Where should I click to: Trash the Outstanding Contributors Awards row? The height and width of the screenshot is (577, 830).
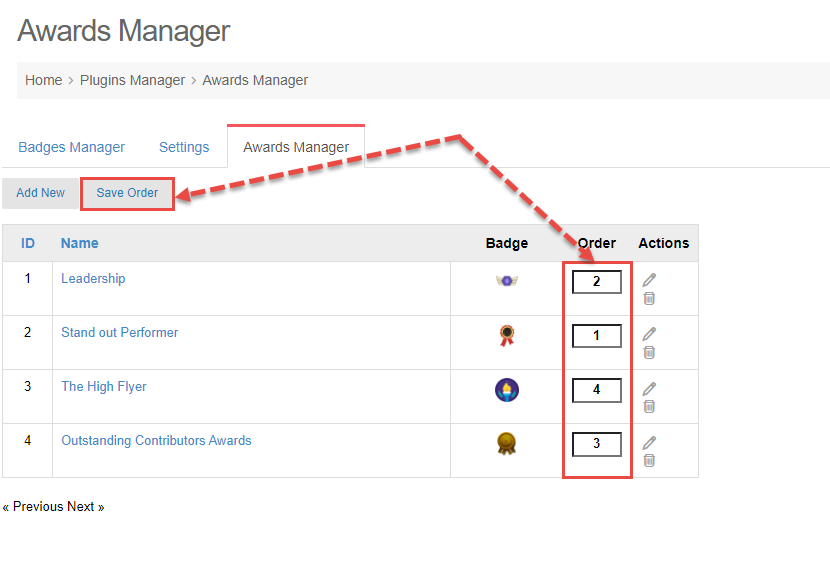(x=649, y=461)
